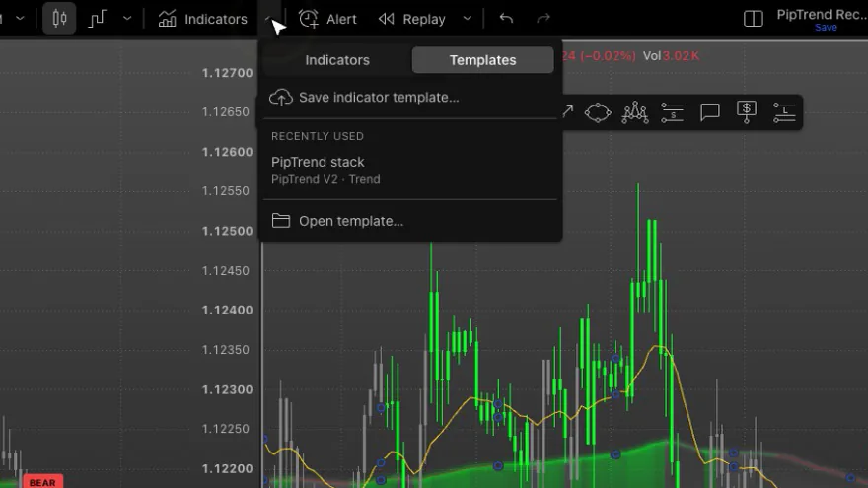Open the layout setup split icon
Viewport: 868px width, 488px height.
point(754,19)
